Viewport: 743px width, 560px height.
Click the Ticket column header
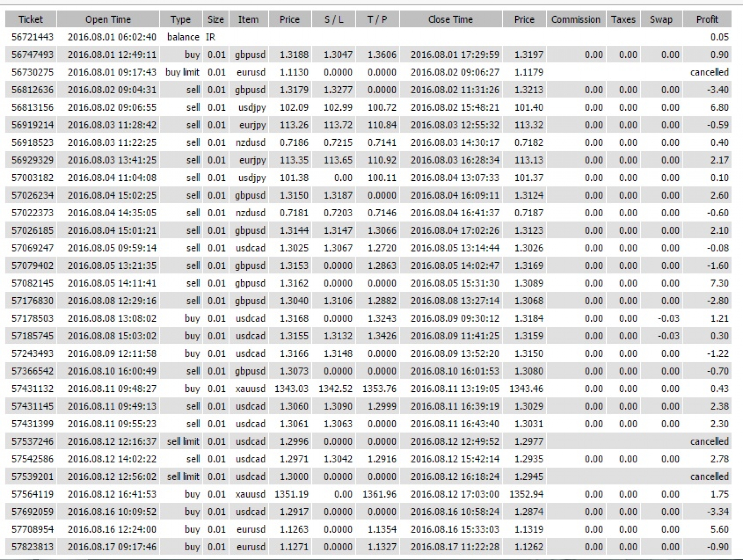[30, 19]
